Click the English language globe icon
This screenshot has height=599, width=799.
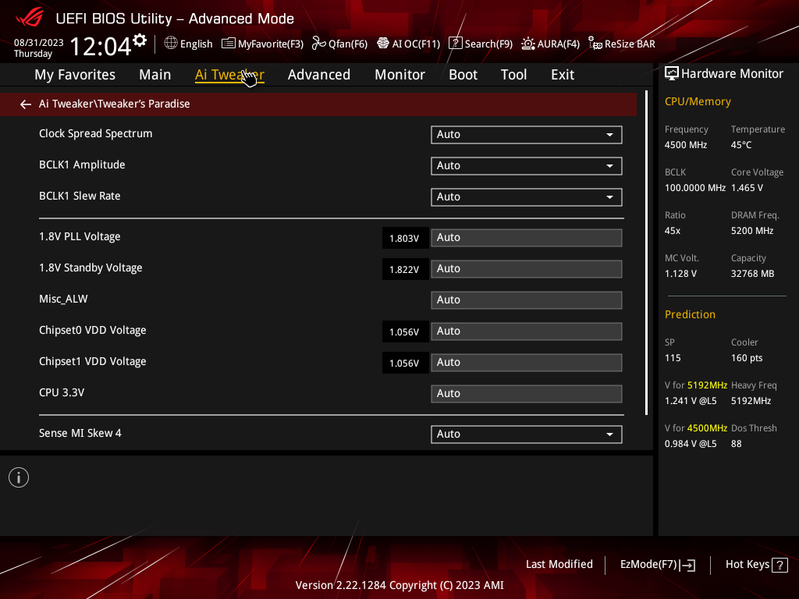click(x=170, y=43)
